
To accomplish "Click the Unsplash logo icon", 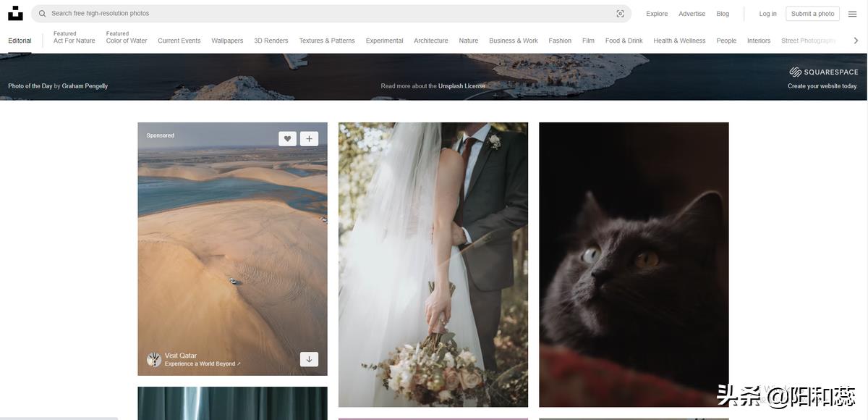I will click(15, 14).
